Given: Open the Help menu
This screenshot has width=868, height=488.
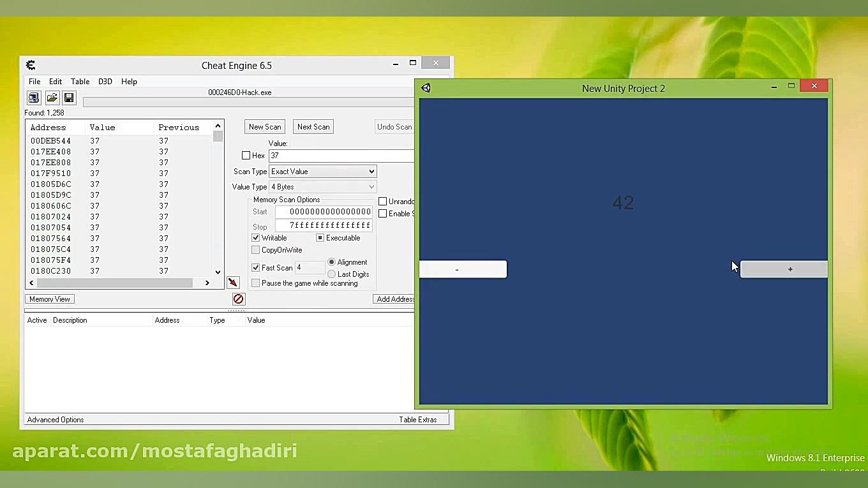Looking at the screenshot, I should pyautogui.click(x=129, y=82).
